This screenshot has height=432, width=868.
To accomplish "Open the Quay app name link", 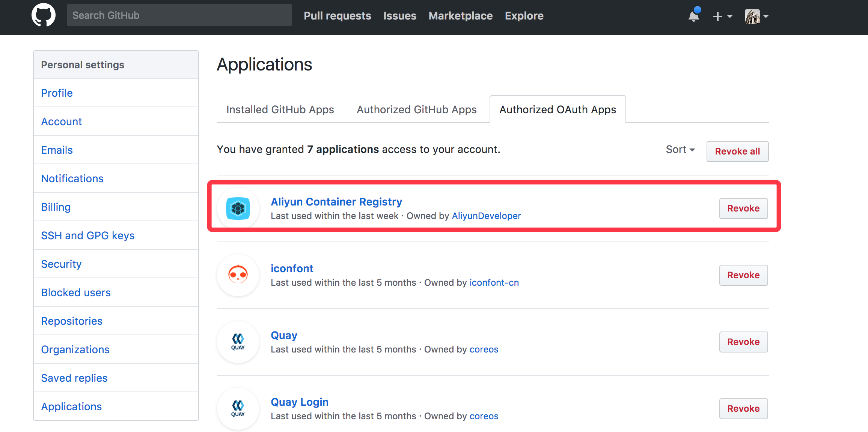I will [x=284, y=335].
